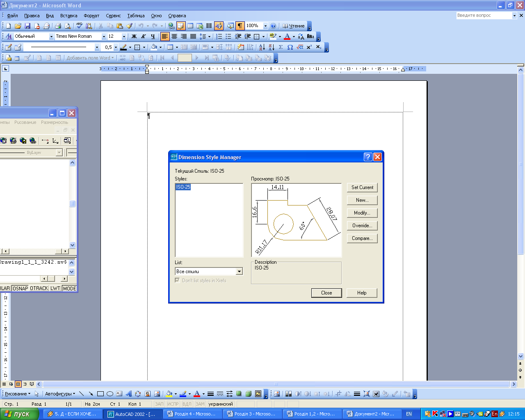Open the Вставка menu

coord(68,16)
